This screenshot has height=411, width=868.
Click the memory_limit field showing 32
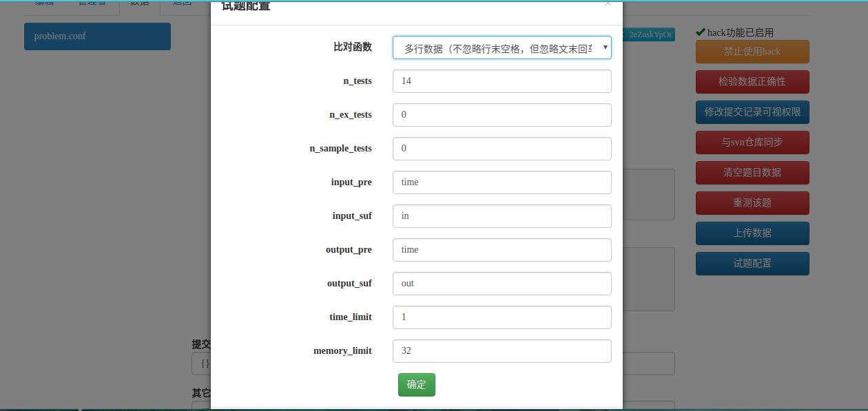502,351
